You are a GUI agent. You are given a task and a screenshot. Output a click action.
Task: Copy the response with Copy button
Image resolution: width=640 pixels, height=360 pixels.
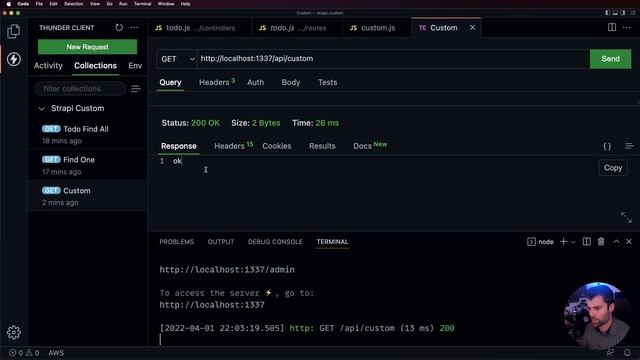613,168
